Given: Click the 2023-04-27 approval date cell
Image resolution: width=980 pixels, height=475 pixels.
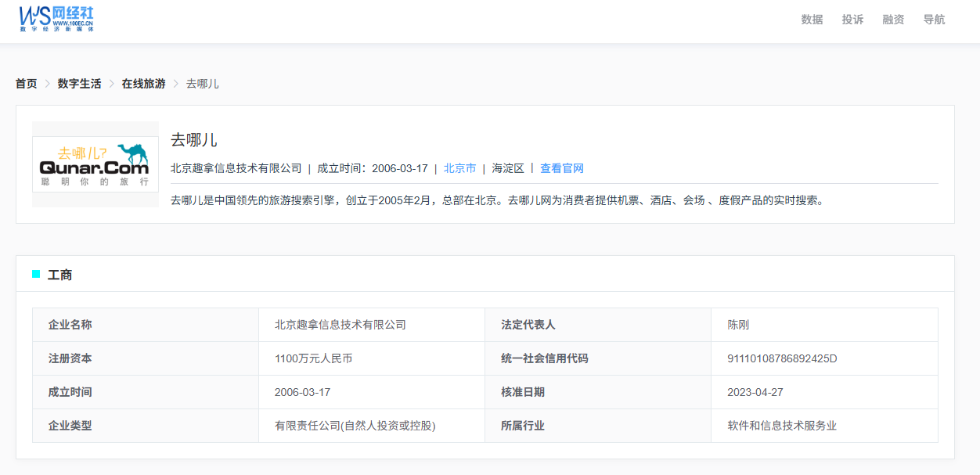Looking at the screenshot, I should 755,392.
